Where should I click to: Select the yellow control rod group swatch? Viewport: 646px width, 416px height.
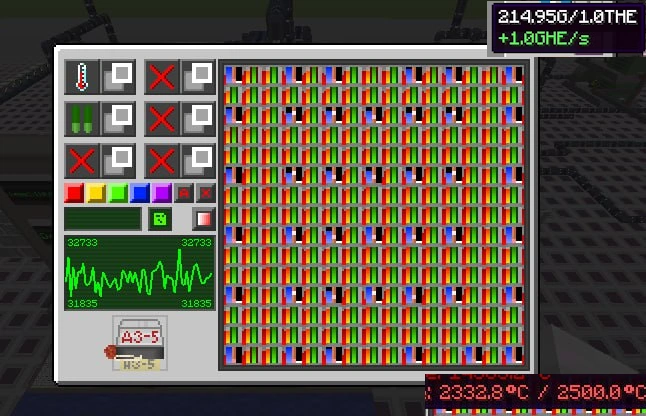[96, 193]
